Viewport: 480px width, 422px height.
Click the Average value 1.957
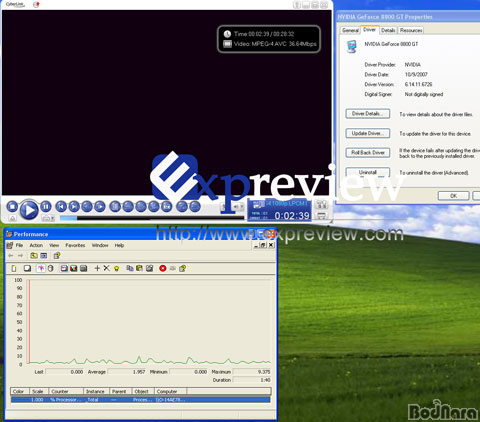(139, 372)
